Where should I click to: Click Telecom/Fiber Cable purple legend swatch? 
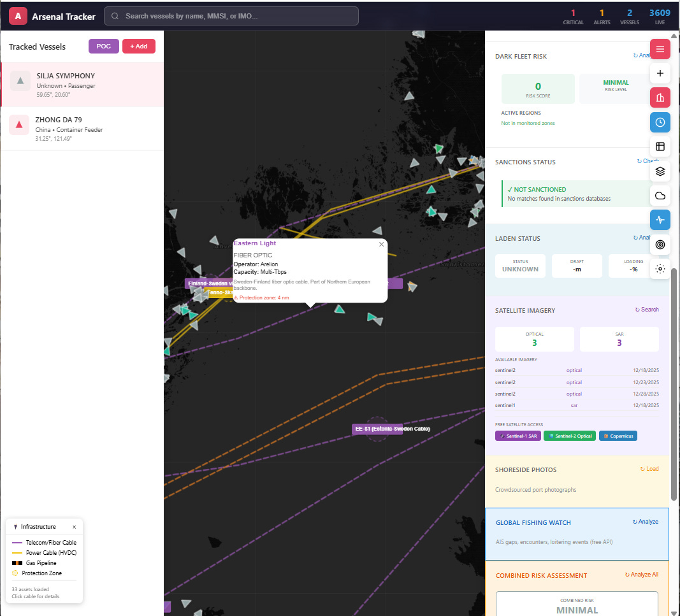click(x=17, y=543)
